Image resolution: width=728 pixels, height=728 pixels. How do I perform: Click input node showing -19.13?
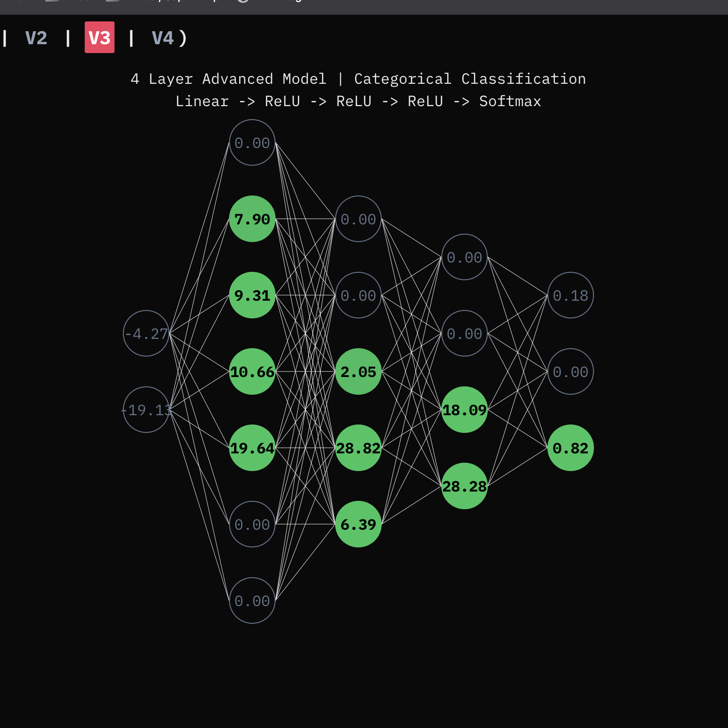pos(146,410)
